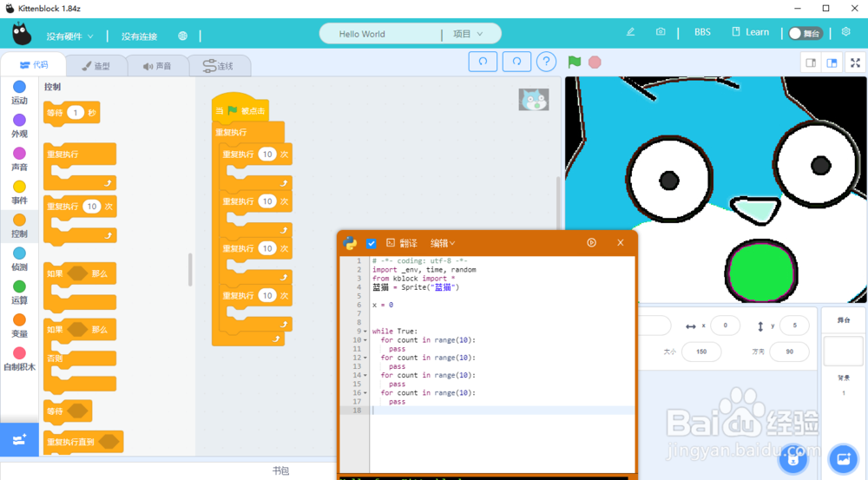
Task: Select the 运算 operators category
Action: click(19, 293)
